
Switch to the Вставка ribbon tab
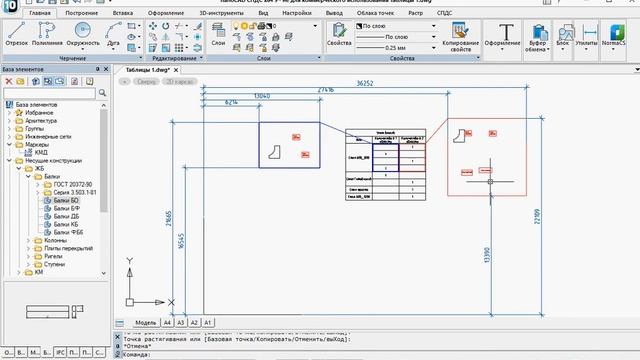123,13
